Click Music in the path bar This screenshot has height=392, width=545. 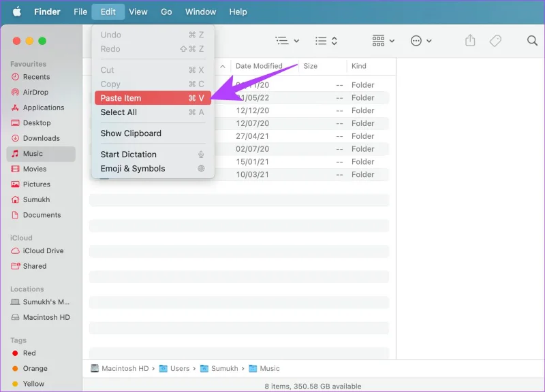coord(264,368)
